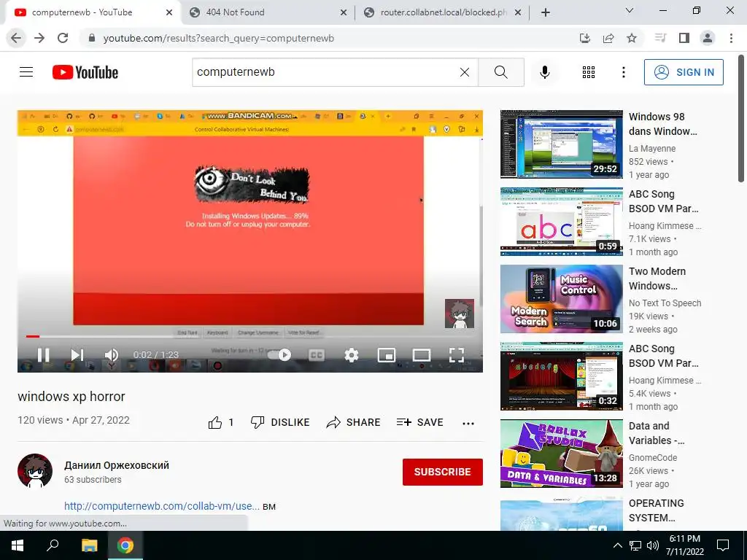747x560 pixels.
Task: Start voice search with microphone icon
Action: point(544,72)
